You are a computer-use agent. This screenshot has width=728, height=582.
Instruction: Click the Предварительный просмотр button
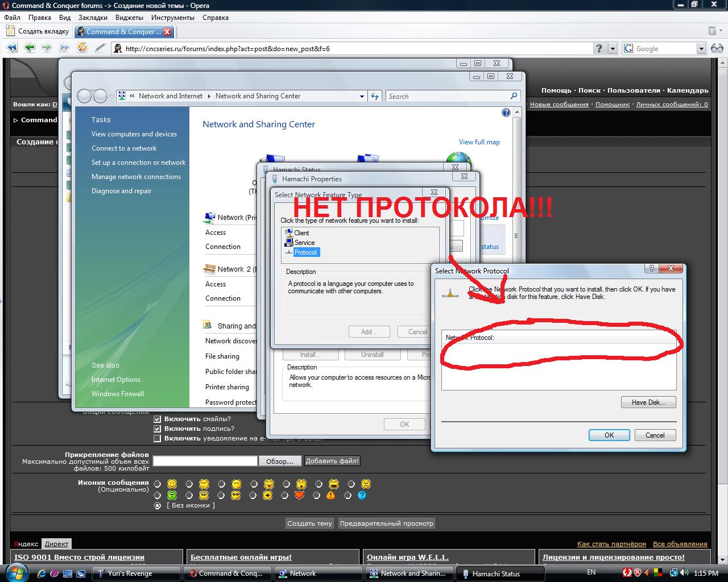[387, 523]
